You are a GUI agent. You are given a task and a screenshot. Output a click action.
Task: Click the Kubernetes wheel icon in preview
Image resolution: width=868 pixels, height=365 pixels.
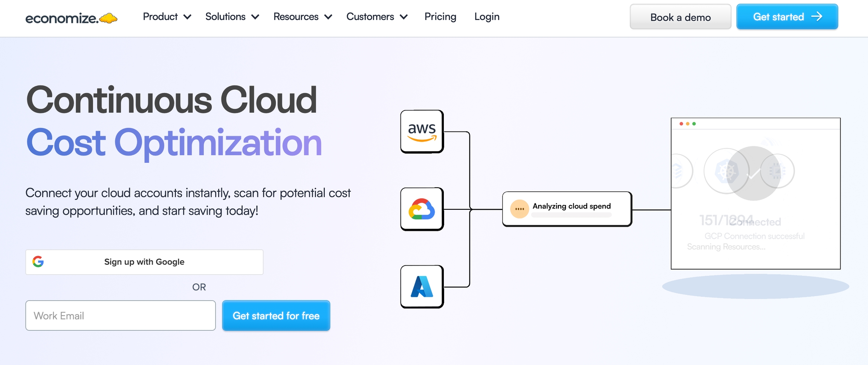tap(726, 171)
